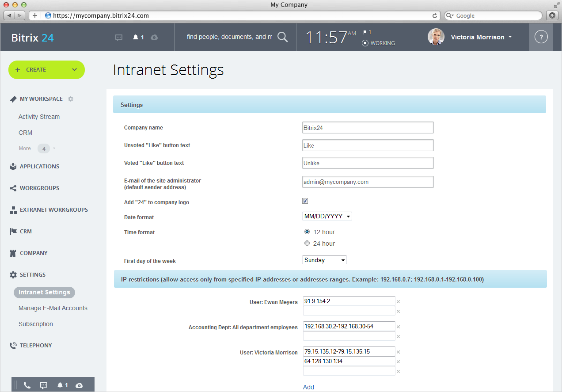The height and width of the screenshot is (392, 562).
Task: Click the My Workspace gear icon
Action: click(71, 99)
